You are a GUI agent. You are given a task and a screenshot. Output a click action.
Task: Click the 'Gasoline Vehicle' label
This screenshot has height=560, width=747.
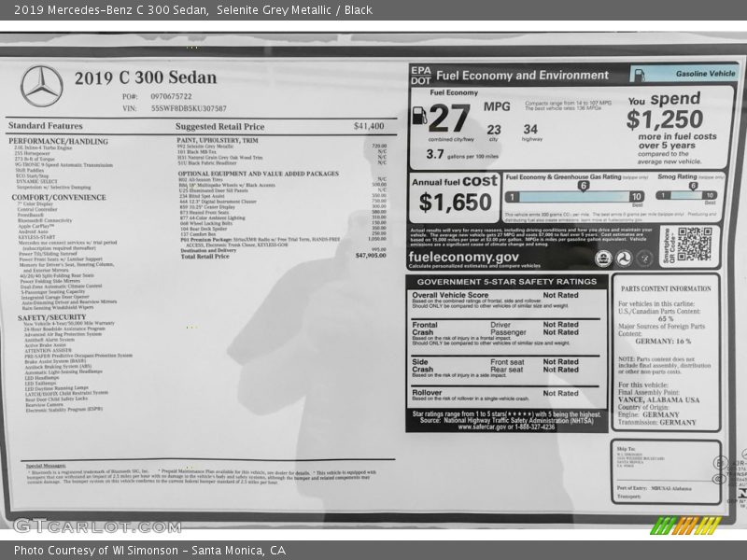706,74
